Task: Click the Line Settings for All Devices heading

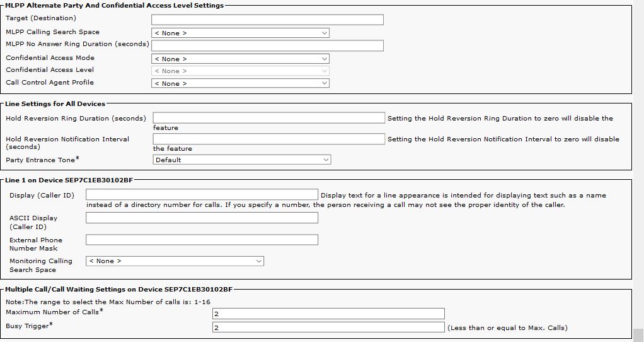Action: pyautogui.click(x=55, y=103)
